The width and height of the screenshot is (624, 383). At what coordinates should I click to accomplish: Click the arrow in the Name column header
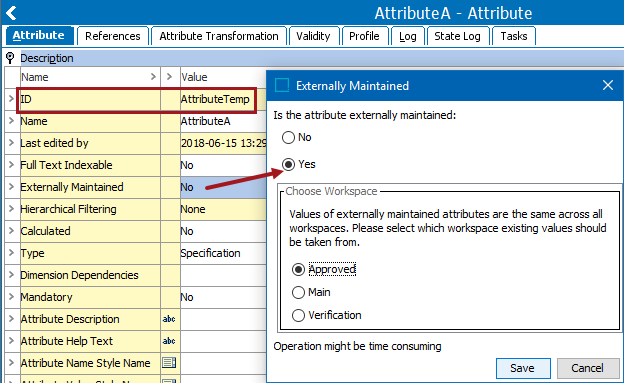pos(153,76)
